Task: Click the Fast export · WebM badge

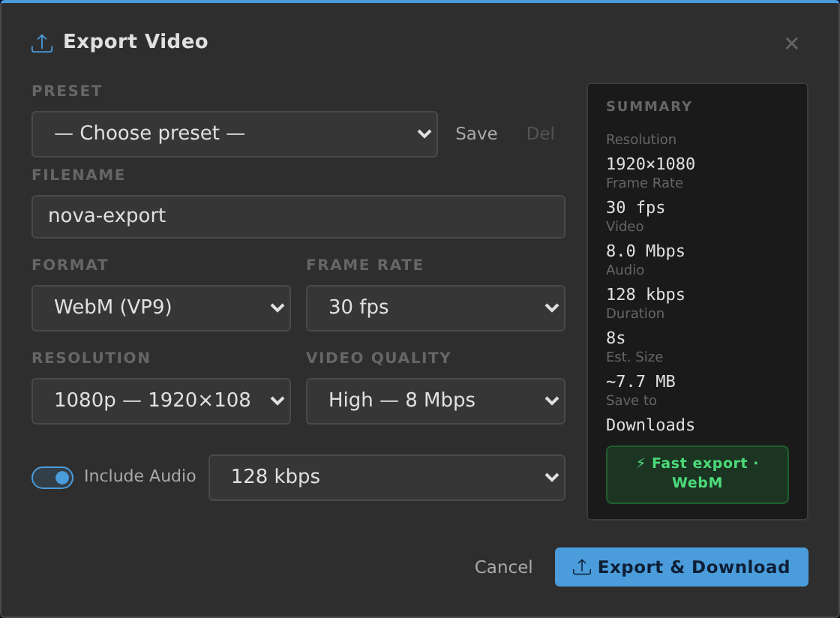Action: pyautogui.click(x=697, y=475)
